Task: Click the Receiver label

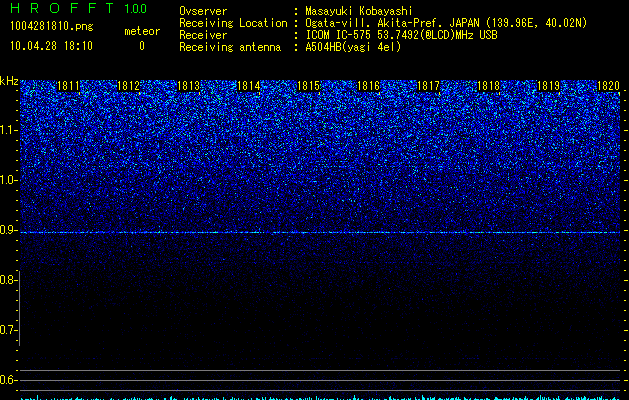Action: coord(203,35)
